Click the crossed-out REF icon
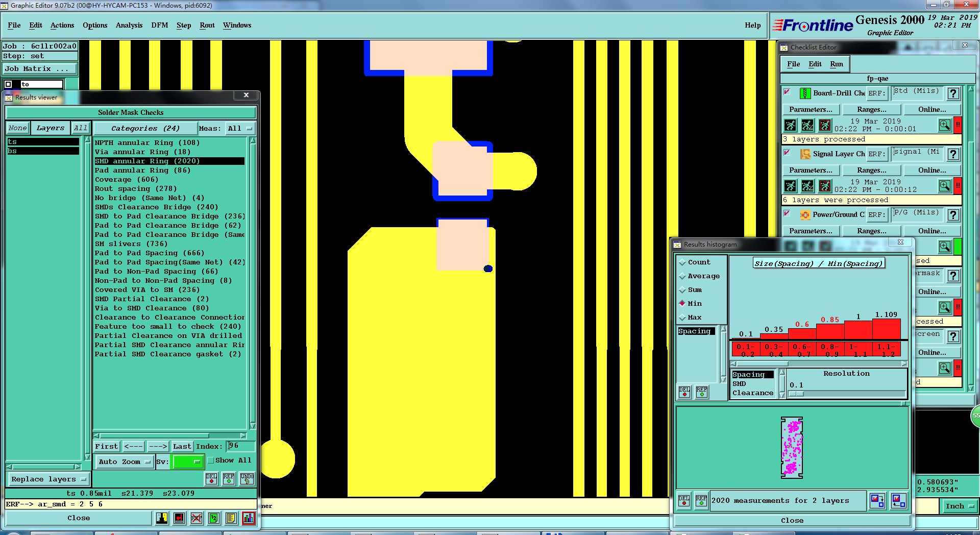Image resolution: width=980 pixels, height=535 pixels. 197,518
